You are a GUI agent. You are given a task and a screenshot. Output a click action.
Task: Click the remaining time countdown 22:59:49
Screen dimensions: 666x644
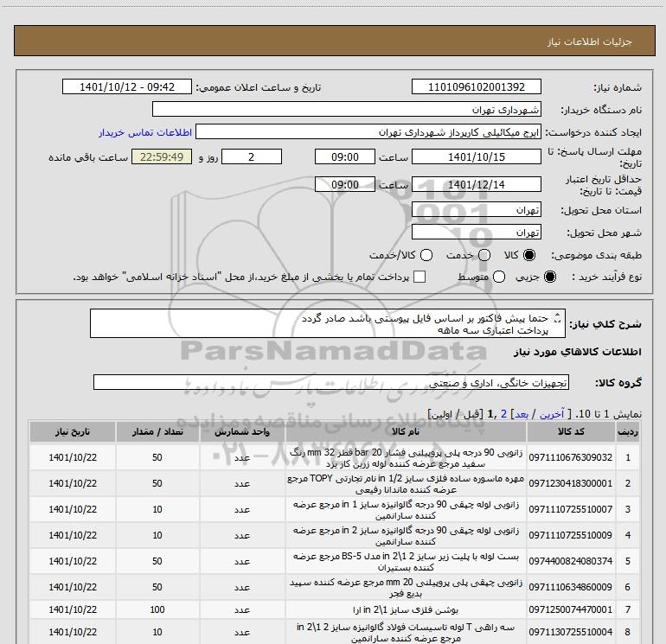click(x=162, y=156)
